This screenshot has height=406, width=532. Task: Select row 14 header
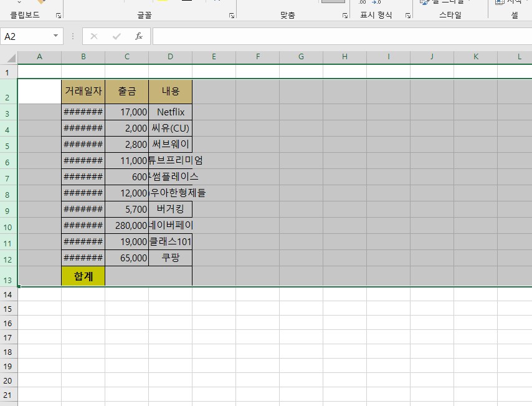9,294
